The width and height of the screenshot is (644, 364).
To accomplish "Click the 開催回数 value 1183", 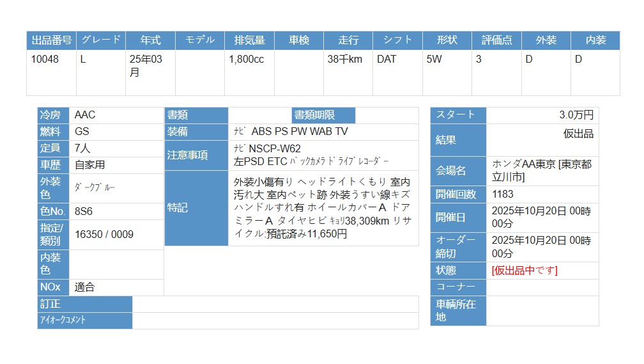I will [503, 194].
